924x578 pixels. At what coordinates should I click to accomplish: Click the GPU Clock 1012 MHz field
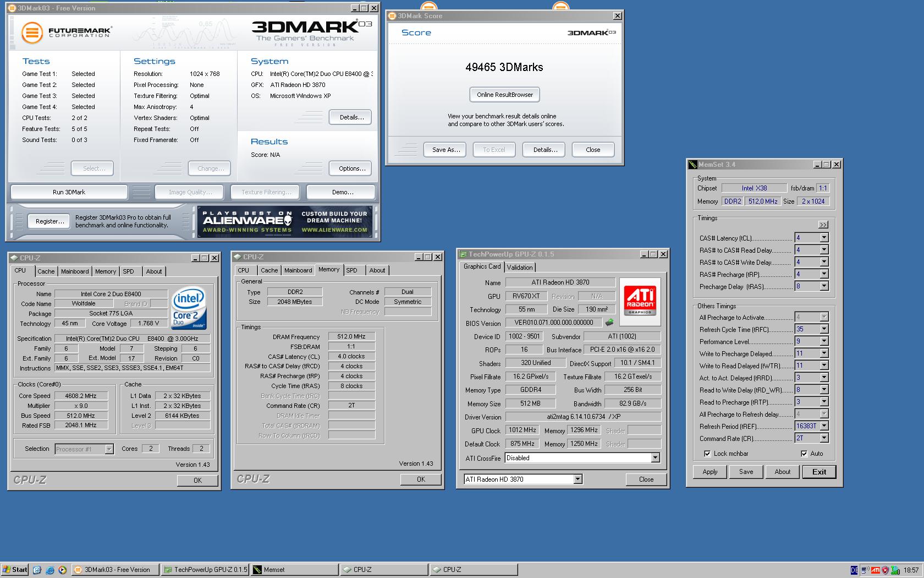click(522, 430)
